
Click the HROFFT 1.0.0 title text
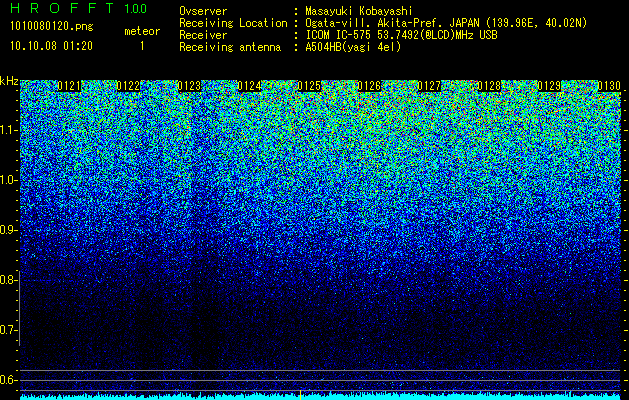pos(79,8)
